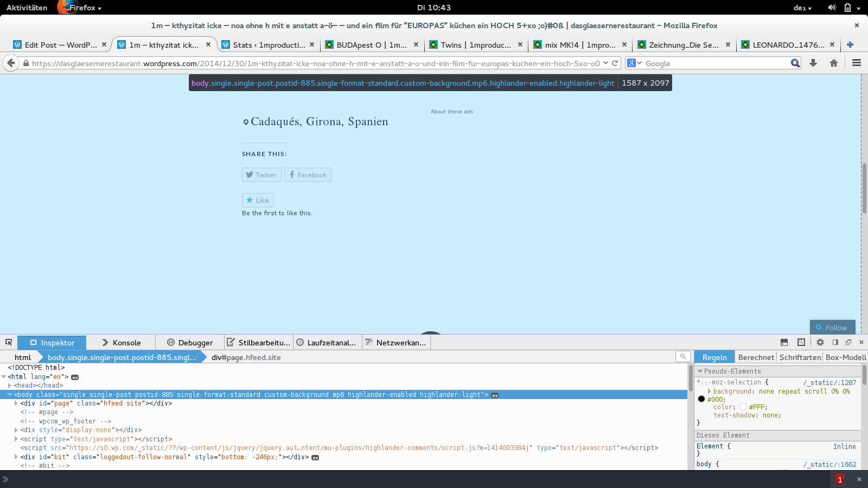Viewport: 868px width, 488px height.
Task: Undock tools into separate window
Action: [848, 342]
